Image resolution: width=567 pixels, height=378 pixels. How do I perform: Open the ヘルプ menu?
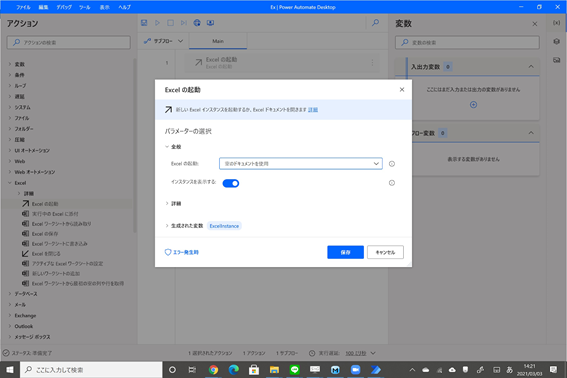[124, 7]
